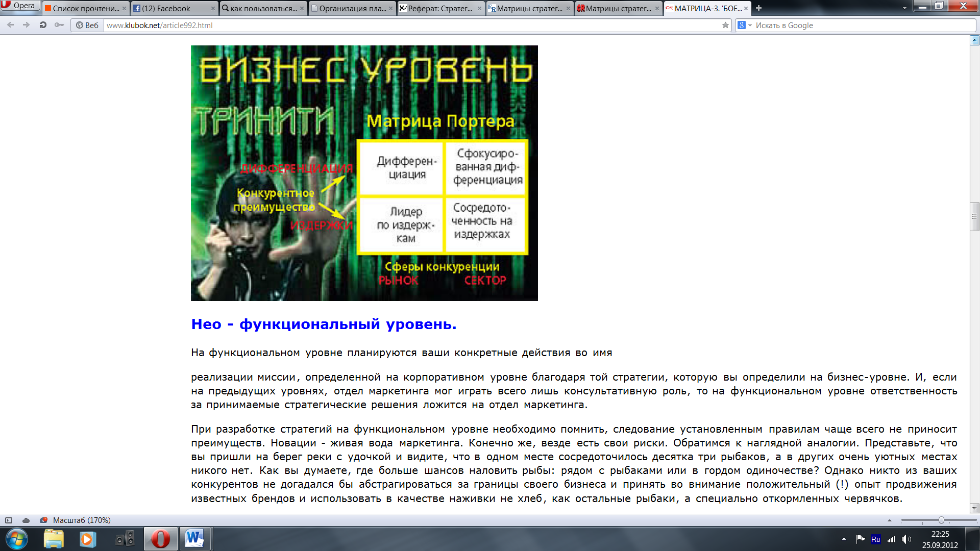Switch to Microsoft Word in taskbar

click(x=194, y=539)
